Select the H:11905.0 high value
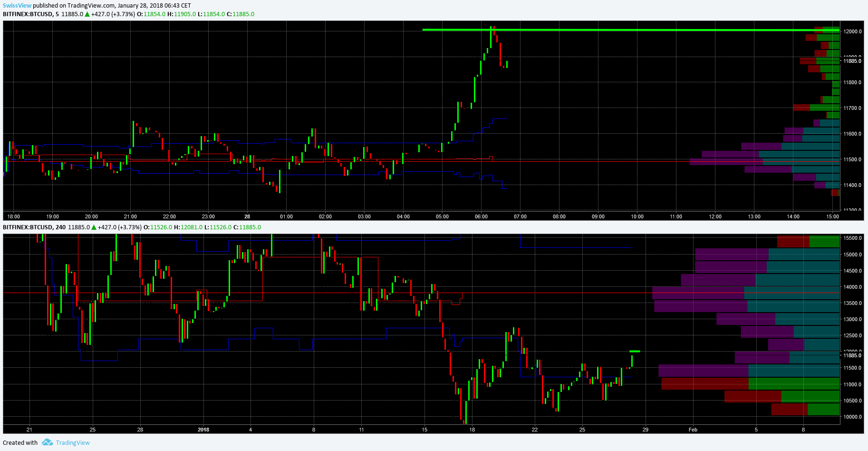The height and width of the screenshot is (451, 868). [x=182, y=14]
